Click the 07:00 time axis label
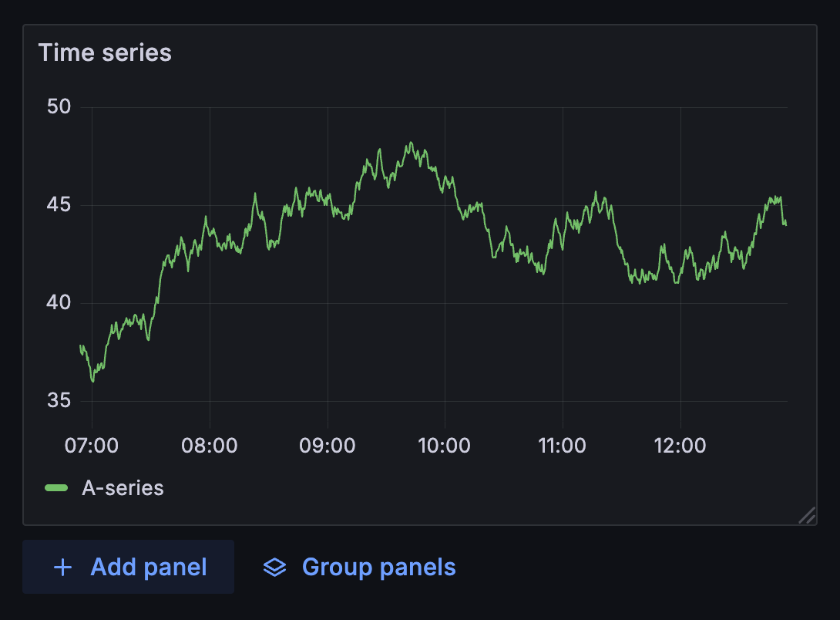 [92, 445]
